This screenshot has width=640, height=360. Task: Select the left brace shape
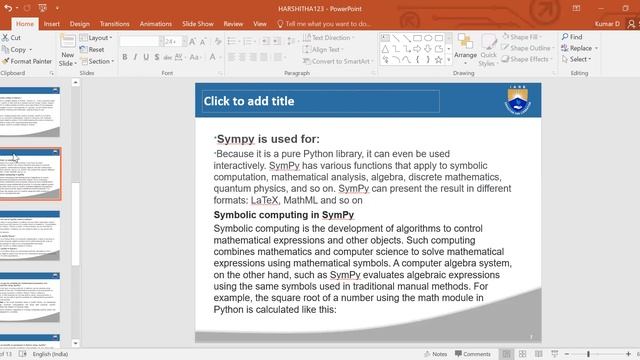point(417,60)
